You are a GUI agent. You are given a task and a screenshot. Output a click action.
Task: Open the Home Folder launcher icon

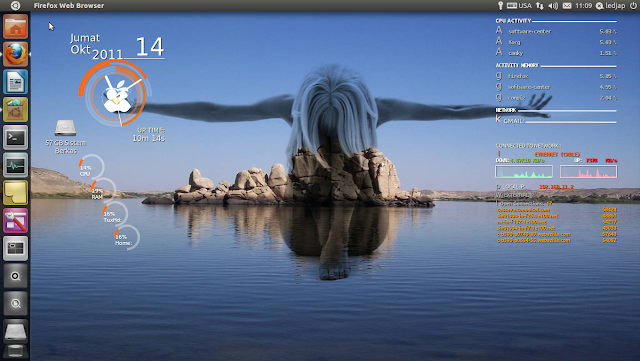pyautogui.click(x=16, y=27)
